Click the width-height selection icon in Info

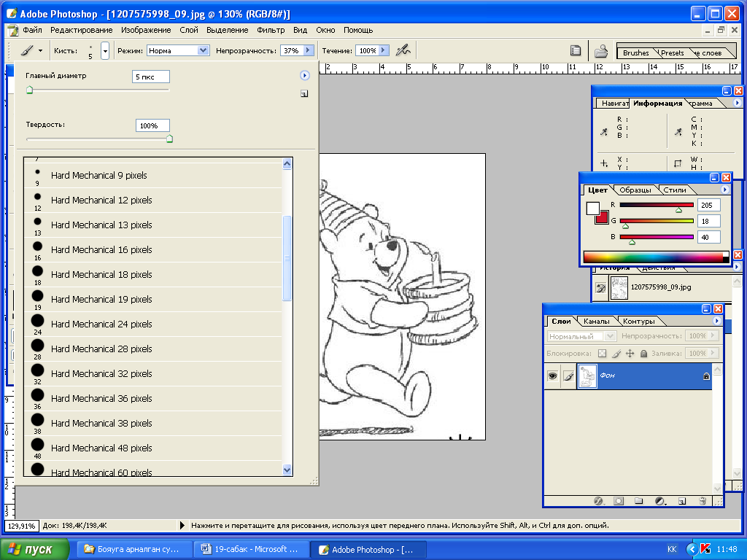[678, 163]
